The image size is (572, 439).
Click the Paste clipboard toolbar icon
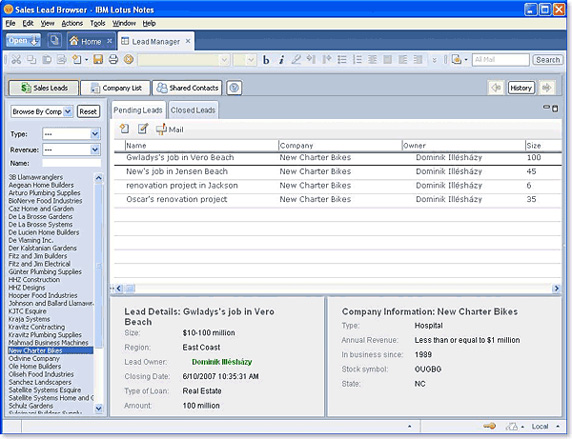coord(47,59)
